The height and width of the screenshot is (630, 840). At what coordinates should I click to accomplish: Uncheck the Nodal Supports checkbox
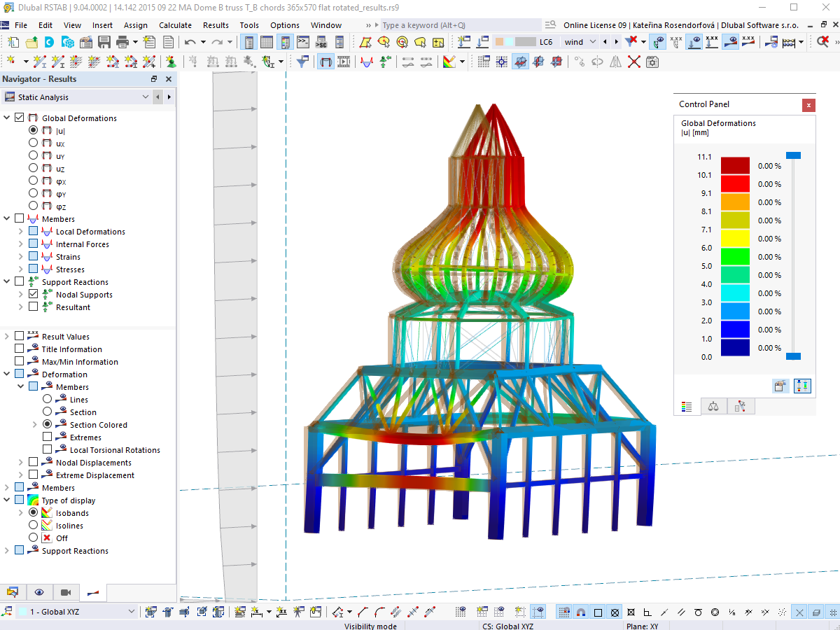pyautogui.click(x=33, y=294)
